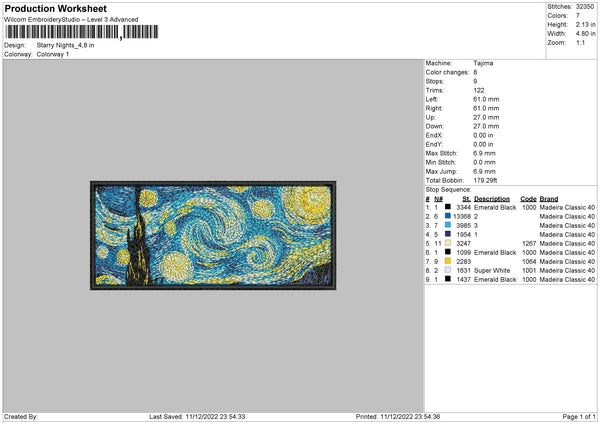Pick the blue swatch for stop 2

tap(448, 216)
